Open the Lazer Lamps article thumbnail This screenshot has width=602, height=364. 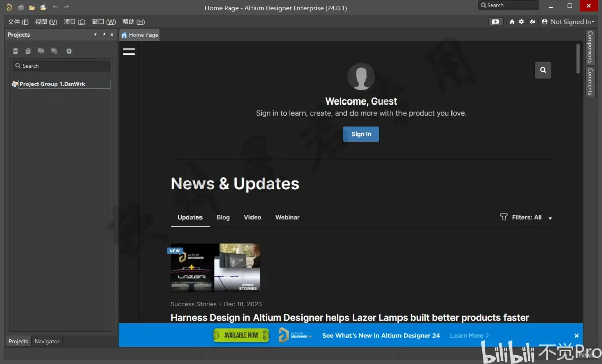[x=215, y=268]
